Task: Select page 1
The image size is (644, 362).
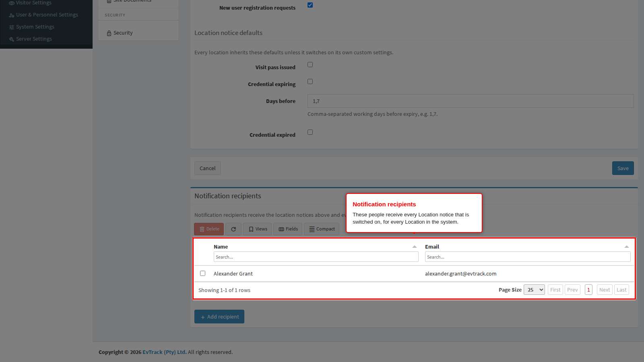Action: pyautogui.click(x=588, y=290)
